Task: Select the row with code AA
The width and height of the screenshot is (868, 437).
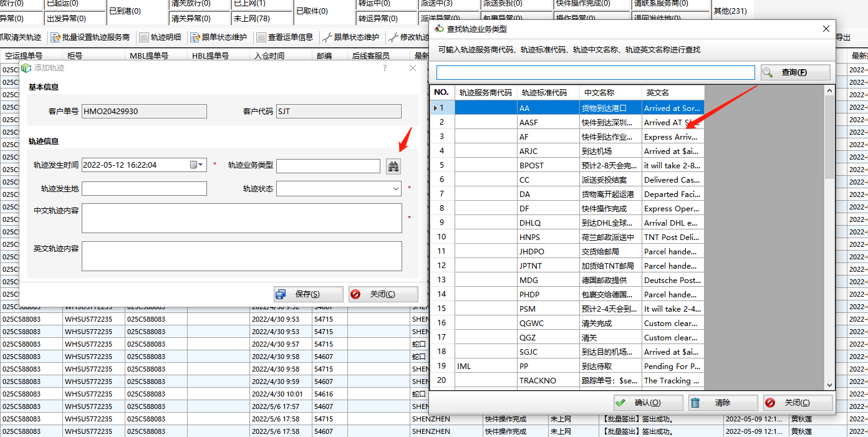Action: pos(567,108)
